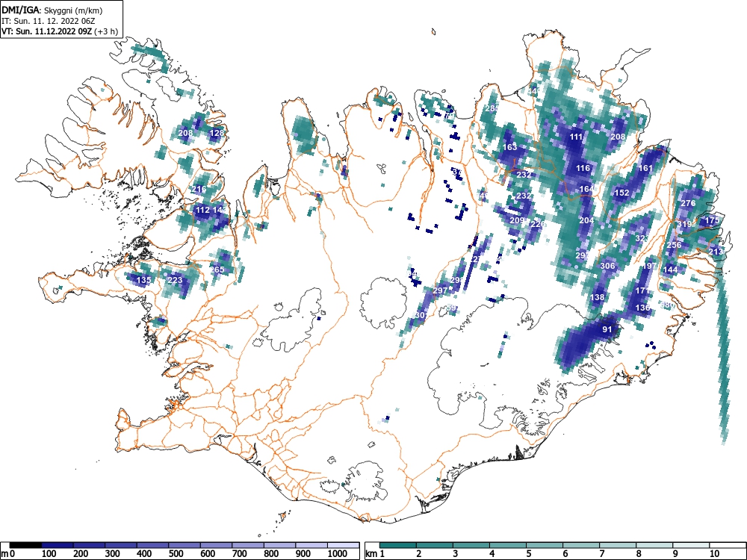
Task: Click the visibility value '276' in the east
Action: [688, 203]
